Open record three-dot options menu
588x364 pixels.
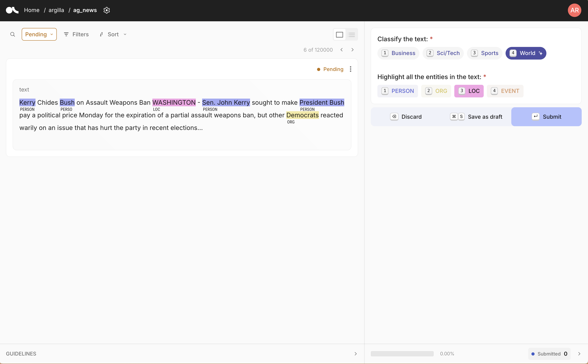pyautogui.click(x=350, y=69)
